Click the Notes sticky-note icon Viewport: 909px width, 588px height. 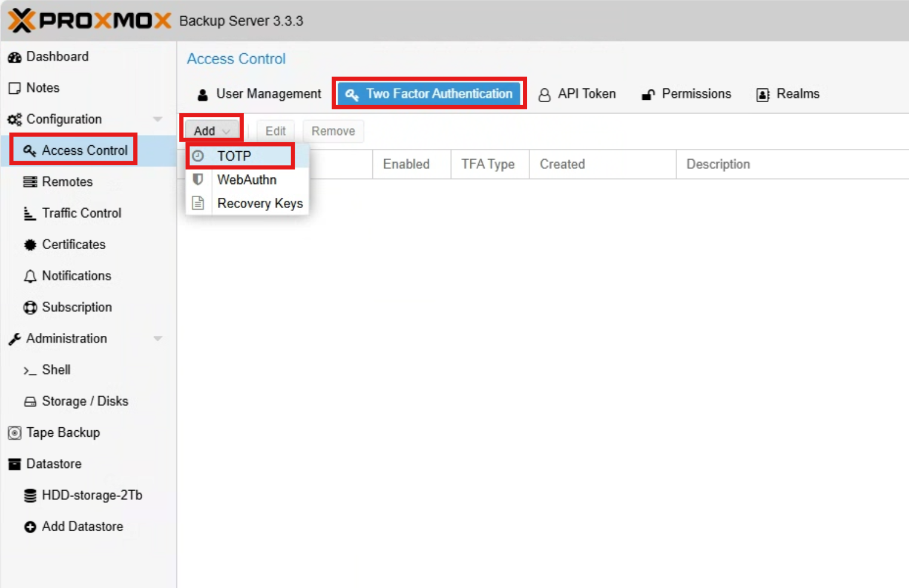[14, 88]
